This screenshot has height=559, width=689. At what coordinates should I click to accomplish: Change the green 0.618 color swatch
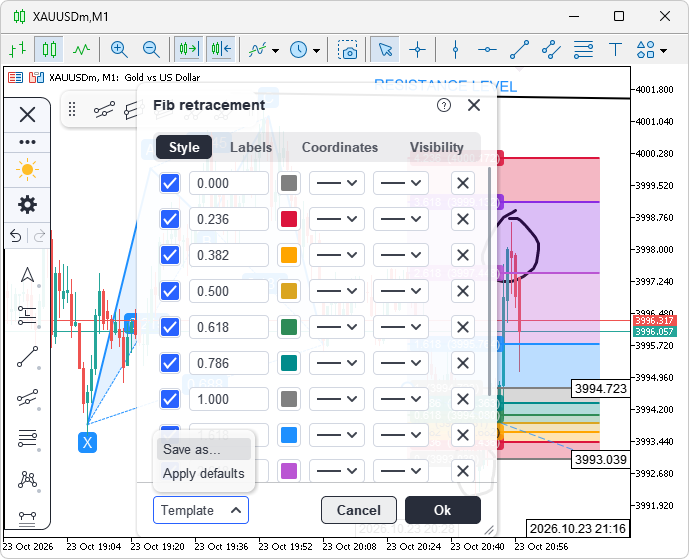289,327
